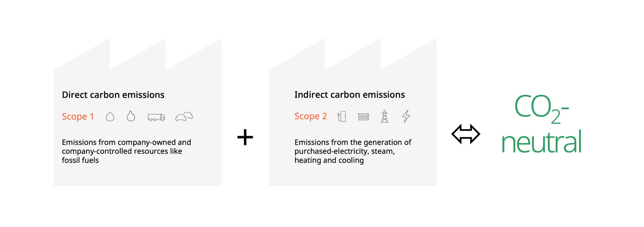Image resolution: width=644 pixels, height=227 pixels.
Task: Click the purchased-electricity description text
Action: click(353, 151)
